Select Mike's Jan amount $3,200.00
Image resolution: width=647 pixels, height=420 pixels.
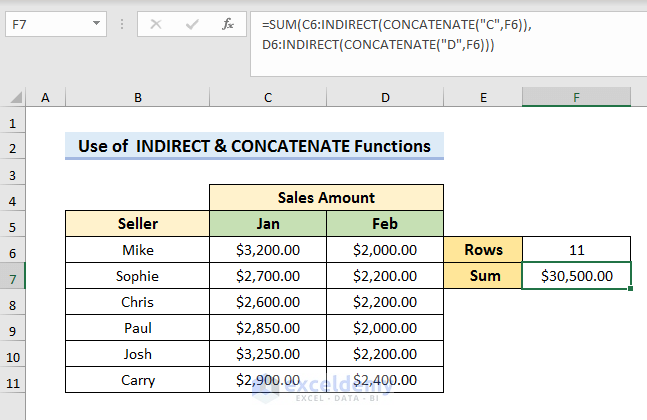pyautogui.click(x=268, y=249)
